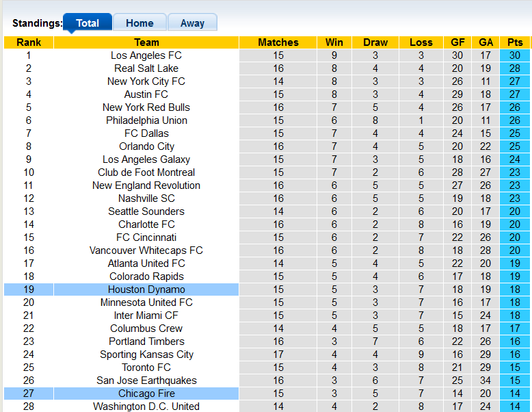Image resolution: width=532 pixels, height=412 pixels.
Task: Switch to the Total standings tab
Action: click(88, 23)
